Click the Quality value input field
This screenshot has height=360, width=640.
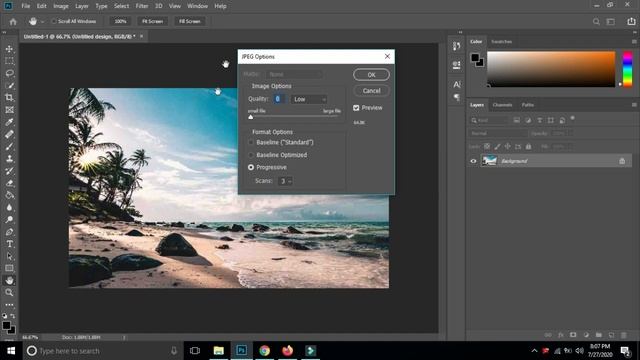point(278,99)
